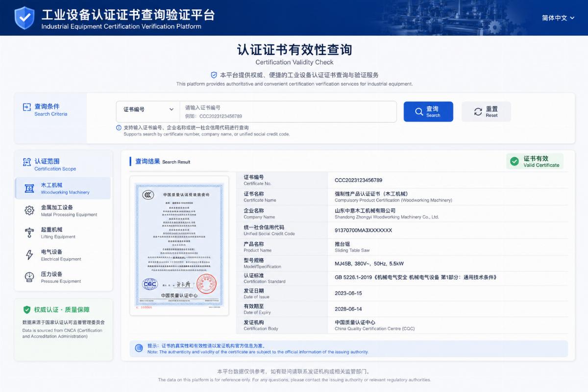Click credit code 91370700MA3XXXXXXX
The height and width of the screenshot is (392, 588).
tap(363, 230)
